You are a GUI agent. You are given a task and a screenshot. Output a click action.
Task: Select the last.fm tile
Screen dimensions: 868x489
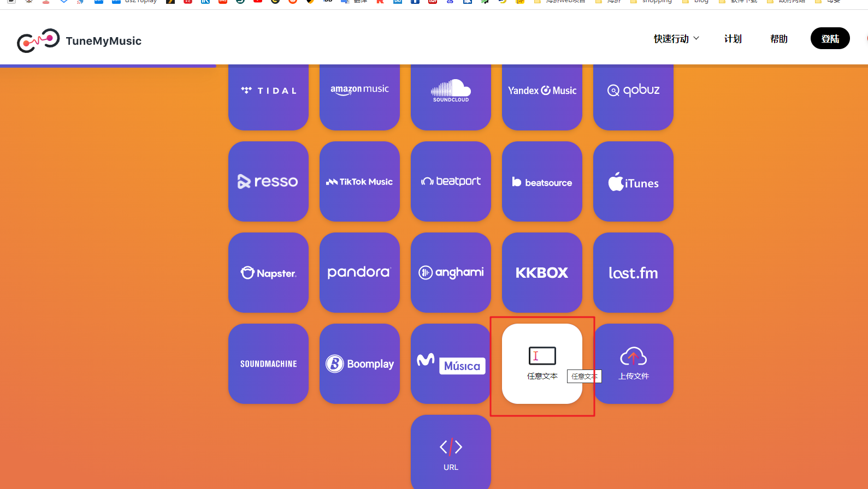(633, 272)
